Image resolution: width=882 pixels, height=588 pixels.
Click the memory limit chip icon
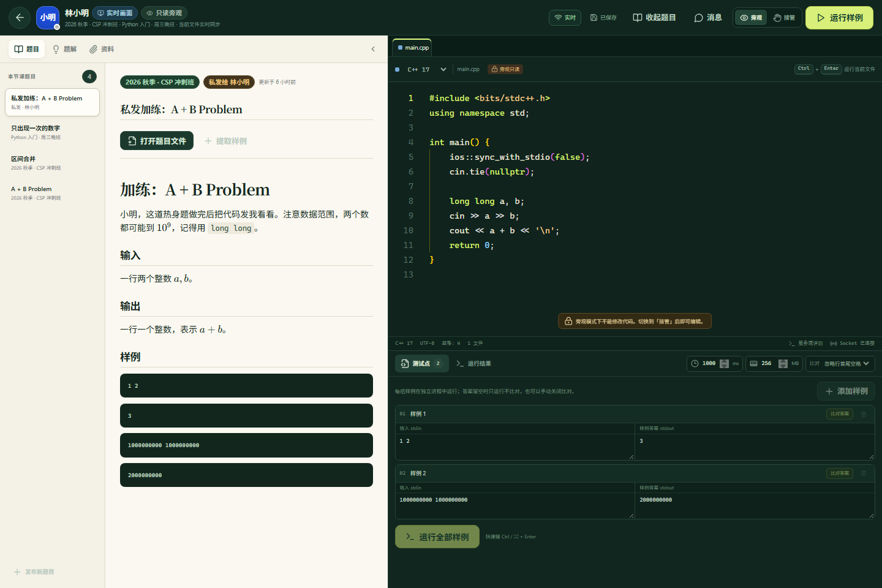click(x=753, y=363)
